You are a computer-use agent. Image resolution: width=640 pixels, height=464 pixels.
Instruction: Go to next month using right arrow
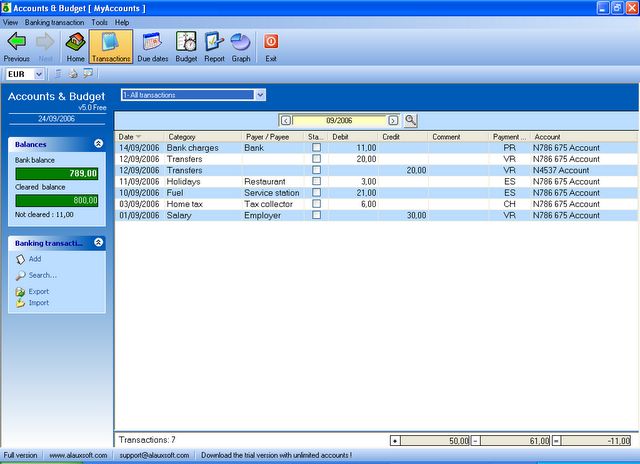tap(393, 120)
